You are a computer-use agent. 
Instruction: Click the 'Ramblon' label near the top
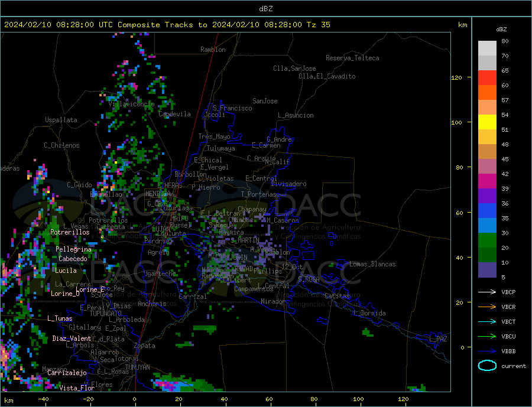point(213,50)
